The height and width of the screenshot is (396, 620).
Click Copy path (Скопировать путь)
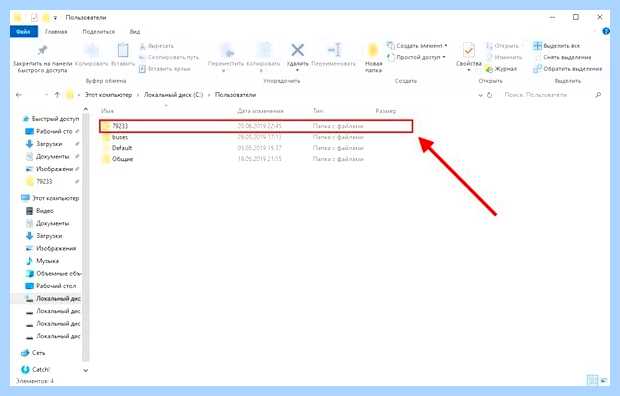(x=169, y=57)
